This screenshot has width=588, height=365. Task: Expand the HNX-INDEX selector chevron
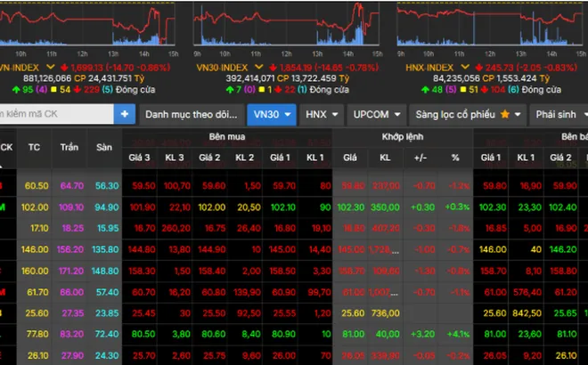(x=465, y=67)
